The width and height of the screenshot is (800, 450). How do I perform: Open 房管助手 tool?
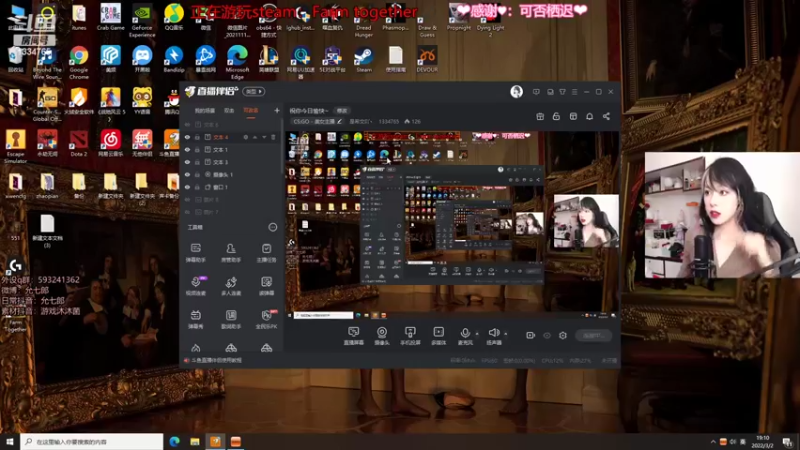pos(231,253)
